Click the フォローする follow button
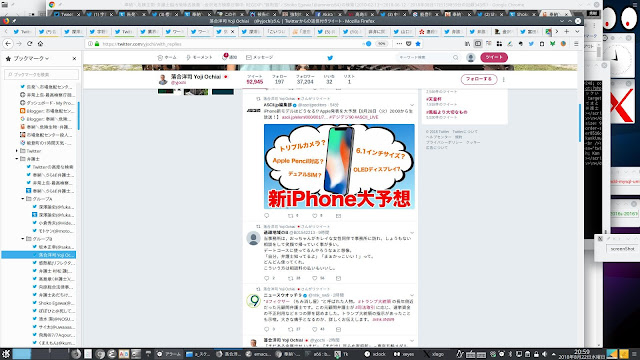The height and width of the screenshot is (360, 640). [479, 79]
